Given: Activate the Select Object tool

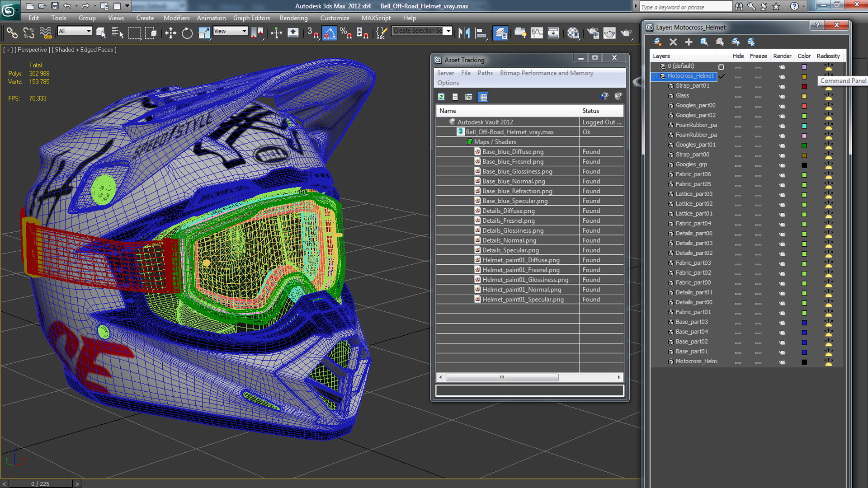Looking at the screenshot, I should coord(101,33).
